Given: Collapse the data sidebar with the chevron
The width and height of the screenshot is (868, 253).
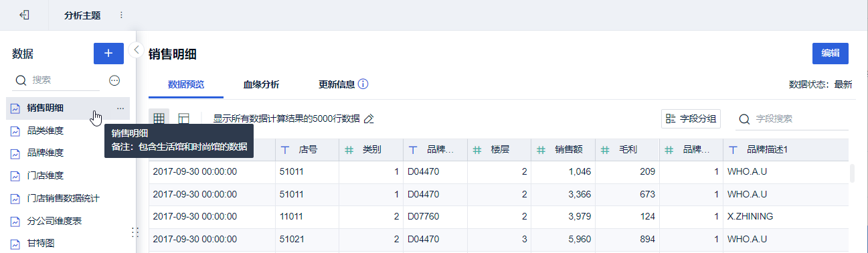Looking at the screenshot, I should 136,50.
